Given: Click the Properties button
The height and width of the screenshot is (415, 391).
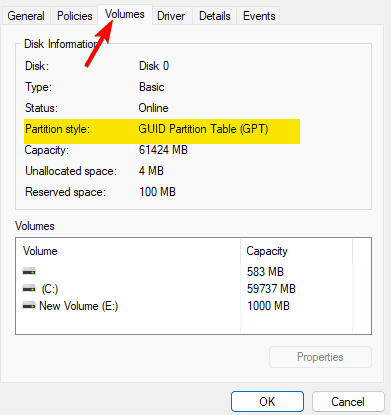Looking at the screenshot, I should click(x=320, y=357).
